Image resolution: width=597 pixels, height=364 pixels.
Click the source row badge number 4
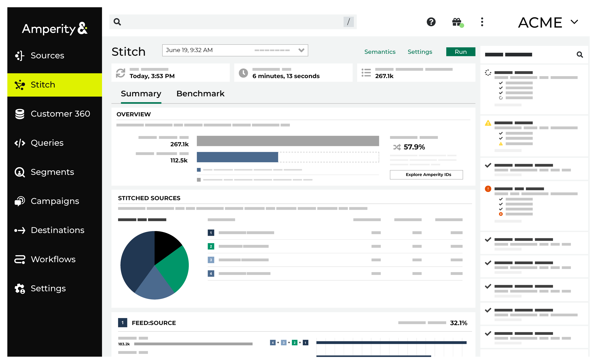[x=211, y=273]
